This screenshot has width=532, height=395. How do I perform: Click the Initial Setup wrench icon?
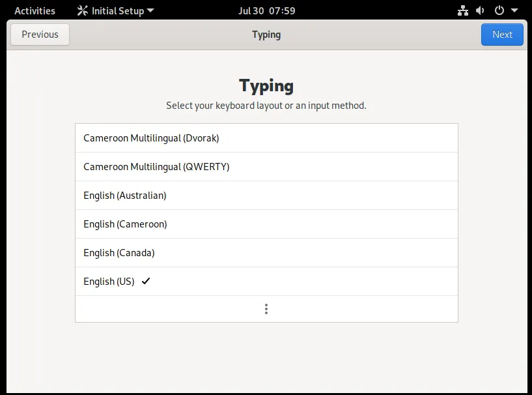point(82,10)
